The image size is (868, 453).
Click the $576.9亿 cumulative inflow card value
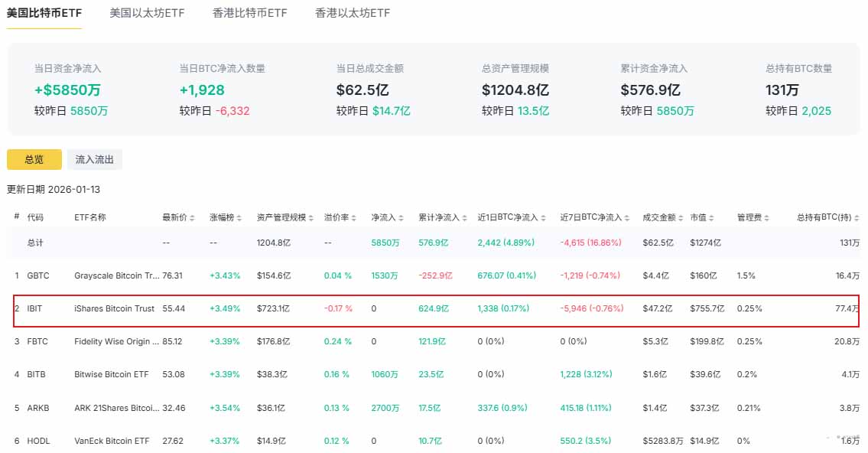click(651, 90)
